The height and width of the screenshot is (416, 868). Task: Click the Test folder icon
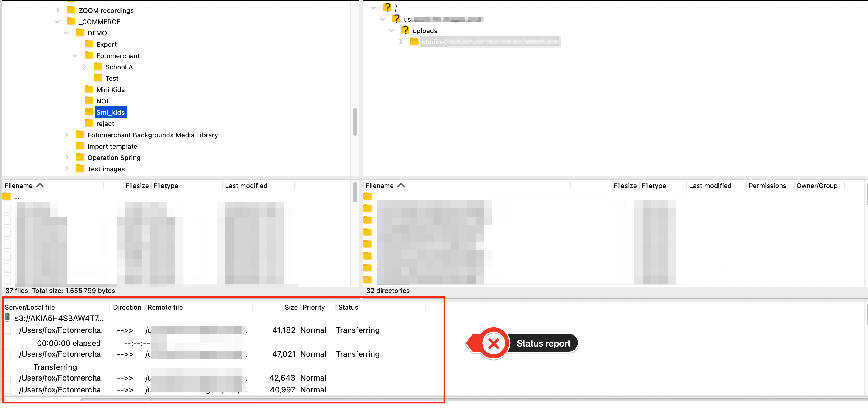98,78
